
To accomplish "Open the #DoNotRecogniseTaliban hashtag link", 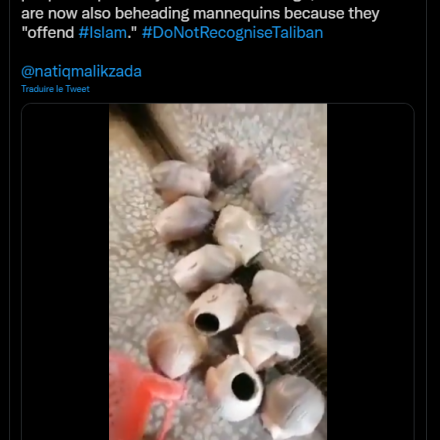I will point(232,33).
